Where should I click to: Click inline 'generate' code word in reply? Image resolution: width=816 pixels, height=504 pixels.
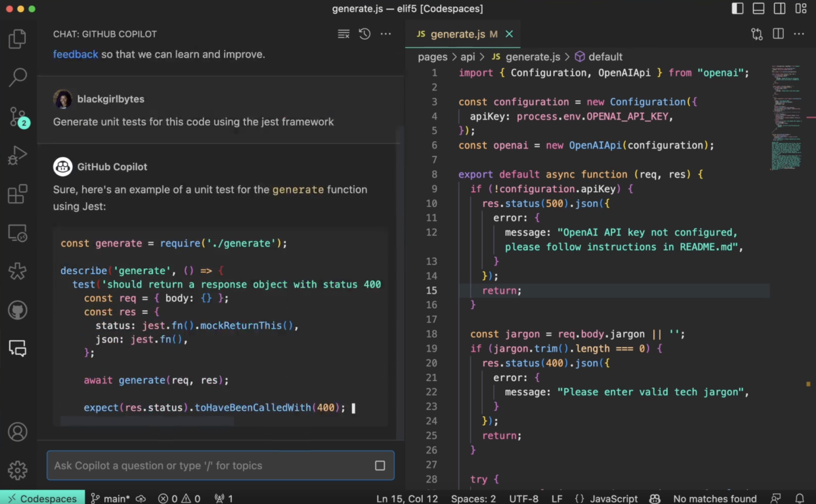298,190
